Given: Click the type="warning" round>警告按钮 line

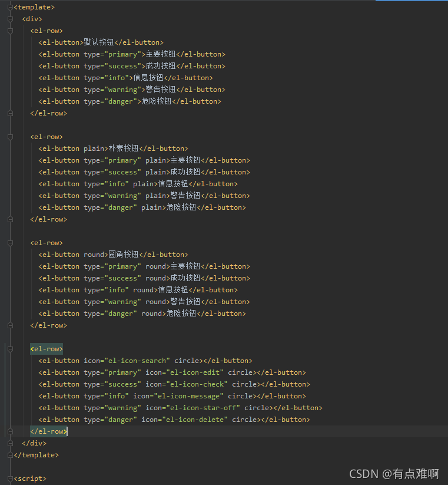Looking at the screenshot, I should point(144,302).
